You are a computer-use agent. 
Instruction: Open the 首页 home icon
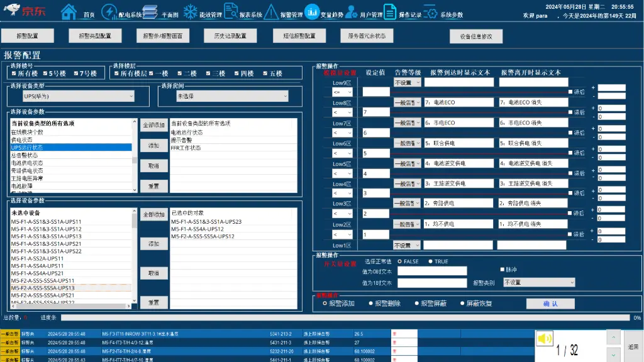(x=69, y=11)
